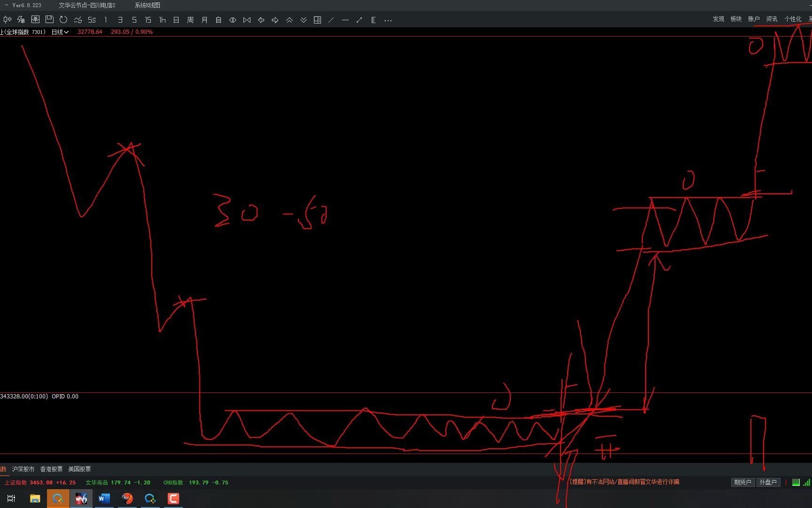
Task: Open the more tools ellipsis menu
Action: [388, 20]
